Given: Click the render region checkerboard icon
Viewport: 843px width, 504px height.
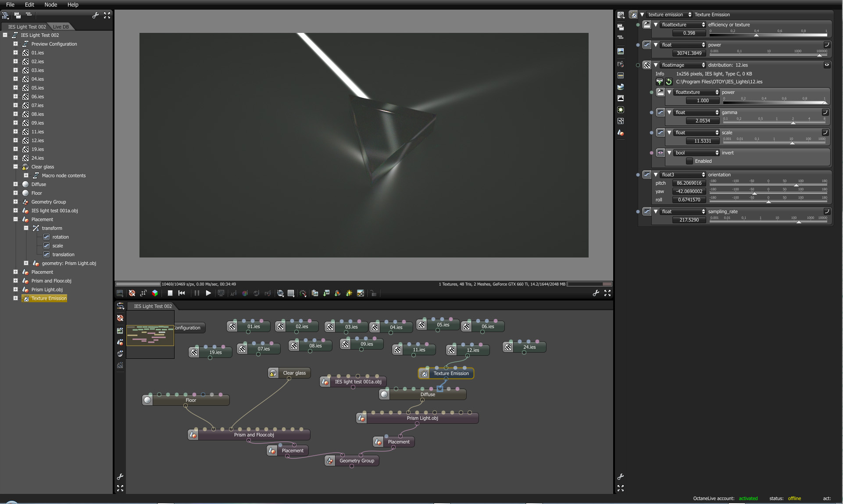Looking at the screenshot, I should [x=291, y=293].
